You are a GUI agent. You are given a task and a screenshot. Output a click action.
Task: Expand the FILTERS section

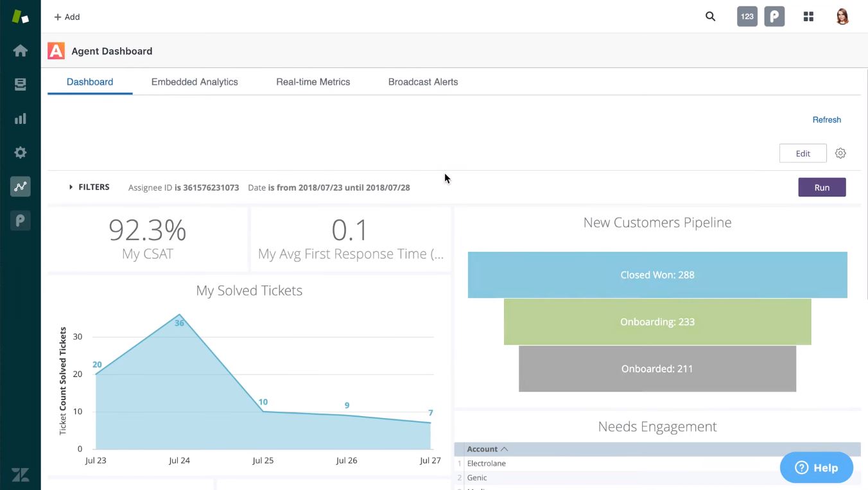[x=89, y=188]
